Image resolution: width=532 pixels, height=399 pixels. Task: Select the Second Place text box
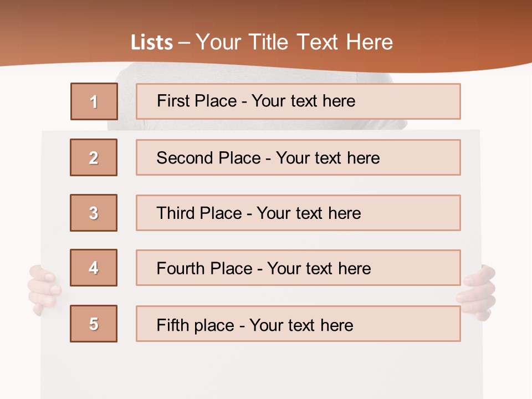[x=298, y=157]
